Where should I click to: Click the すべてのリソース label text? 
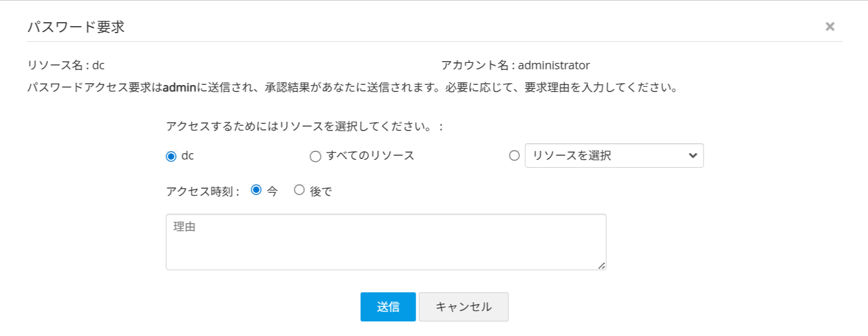[x=370, y=155]
